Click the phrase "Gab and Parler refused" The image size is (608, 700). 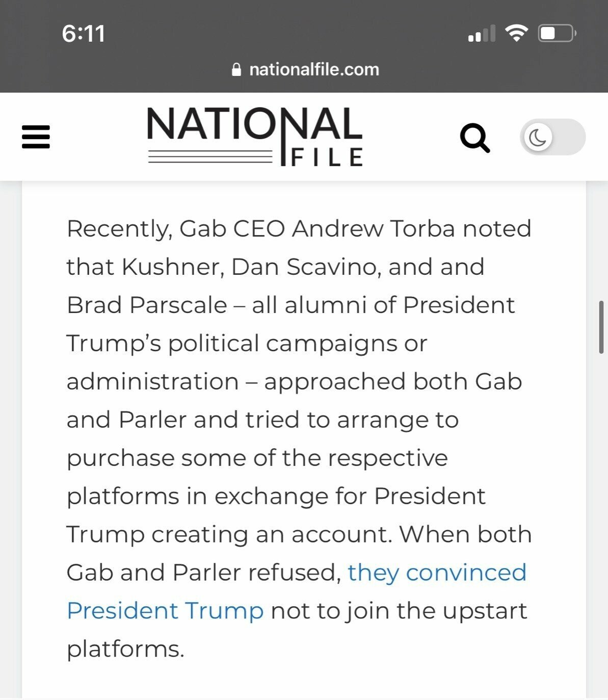(203, 573)
